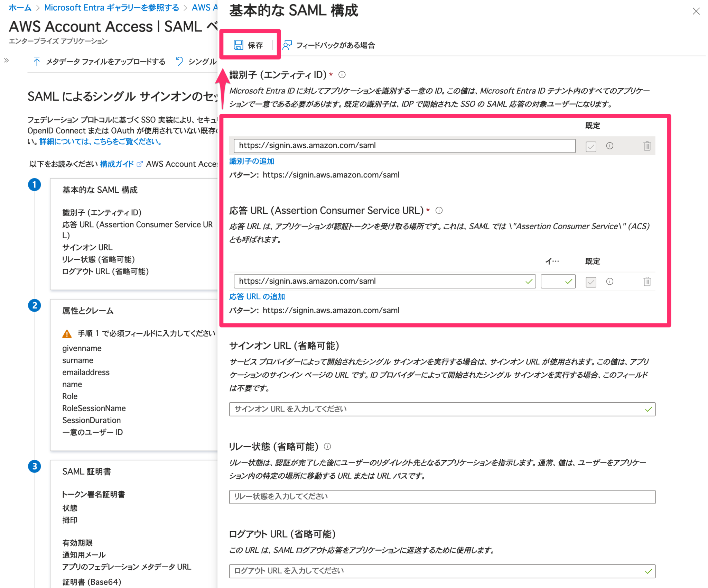708x588 pixels.
Task: Click info icon beside リレー状態 heading
Action: 327,447
